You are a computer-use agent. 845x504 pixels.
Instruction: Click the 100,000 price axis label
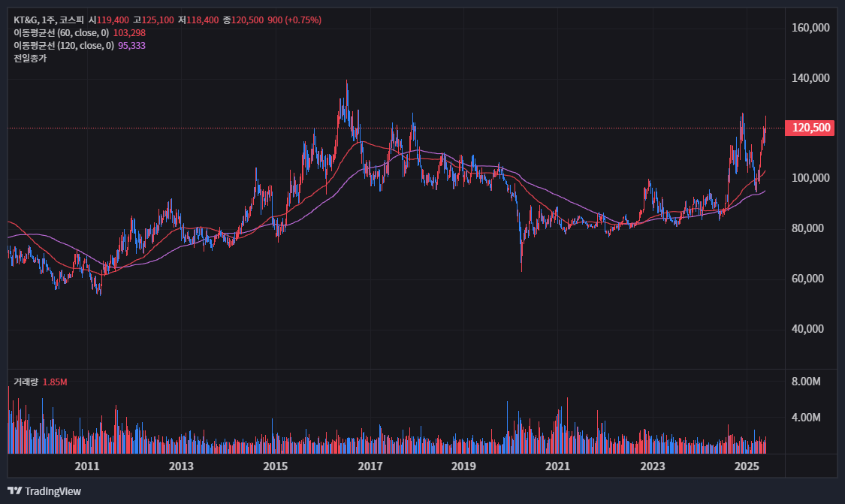(x=810, y=178)
